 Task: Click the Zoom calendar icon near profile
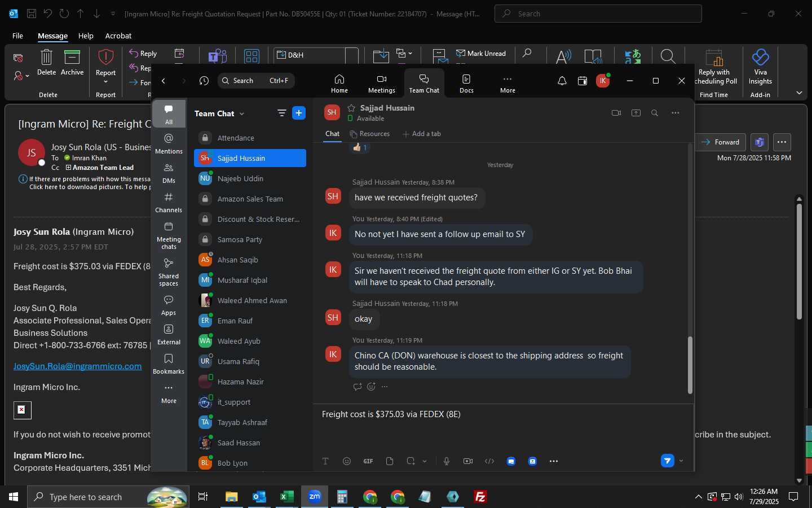[x=582, y=81]
